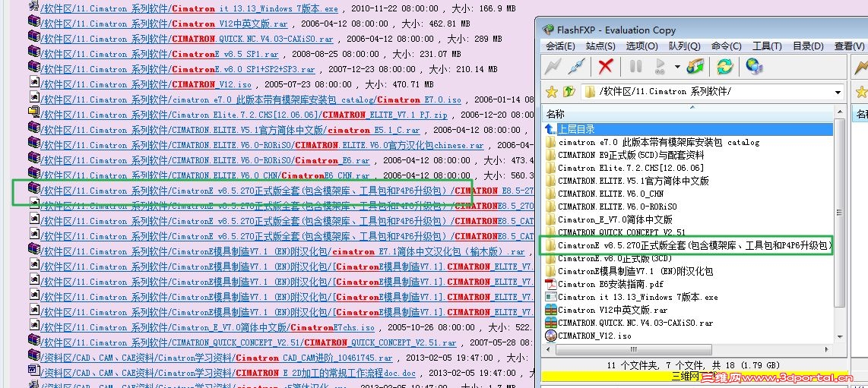Open the dropdown arrow beside Transfer Queue
Image resolution: width=868 pixels, height=388 pixels.
pyautogui.click(x=677, y=67)
